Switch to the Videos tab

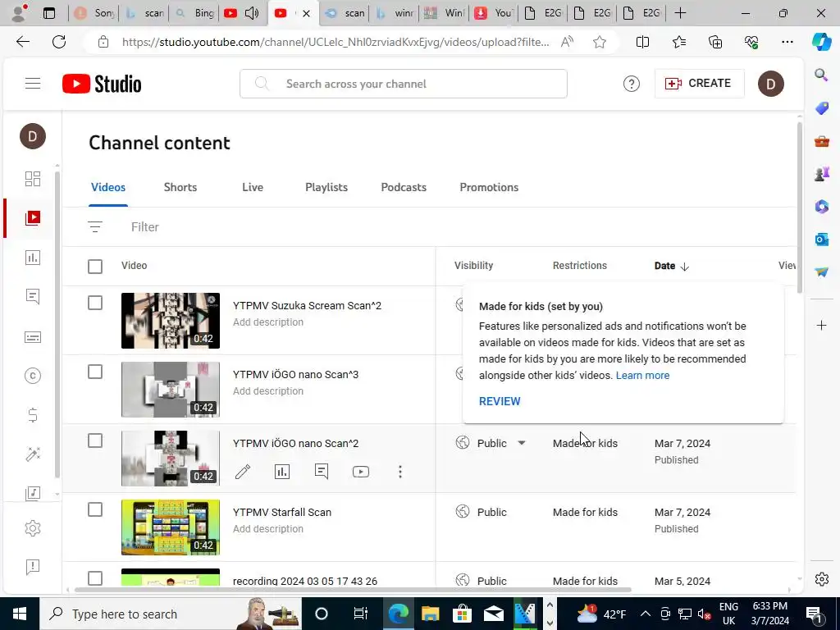108,188
